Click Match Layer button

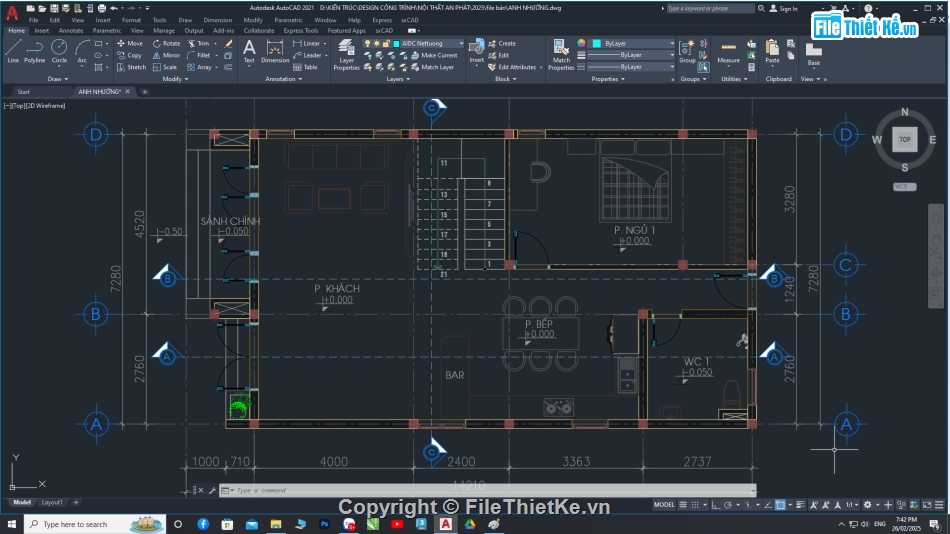click(x=433, y=67)
